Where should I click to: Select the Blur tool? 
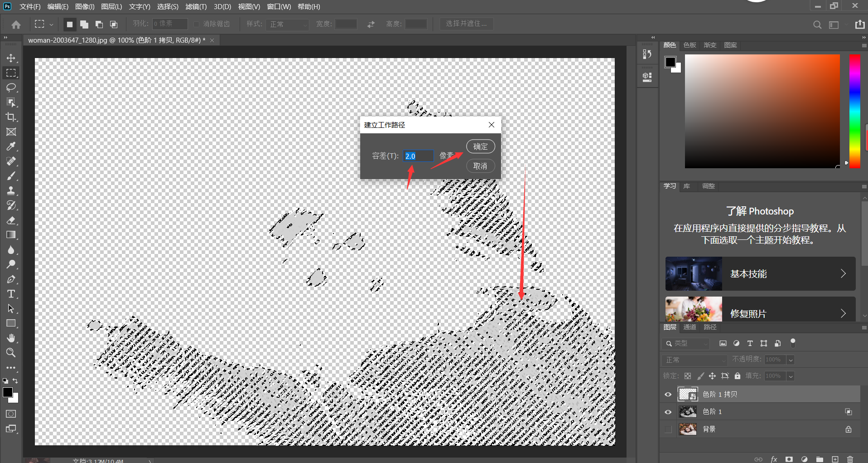(11, 250)
